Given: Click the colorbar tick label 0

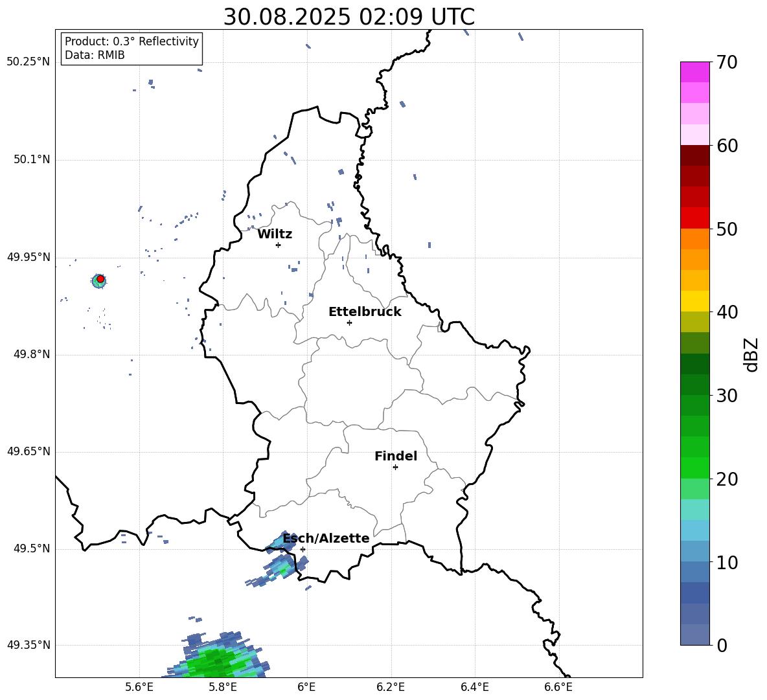Looking at the screenshot, I should 722,646.
